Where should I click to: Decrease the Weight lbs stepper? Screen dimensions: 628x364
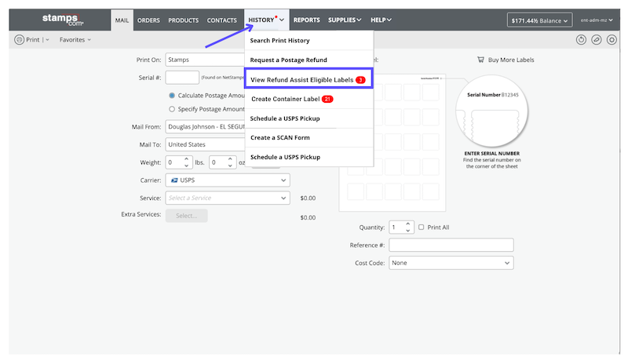[186, 166]
